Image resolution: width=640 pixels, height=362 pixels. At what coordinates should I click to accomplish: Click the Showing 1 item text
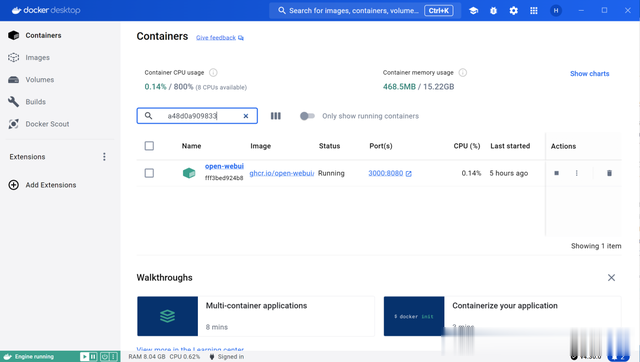(596, 246)
